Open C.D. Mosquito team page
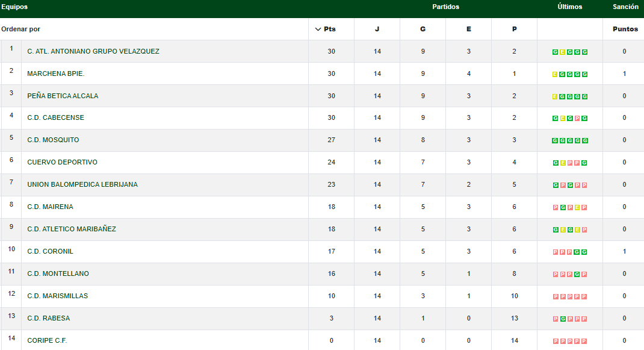The image size is (644, 350). (53, 140)
